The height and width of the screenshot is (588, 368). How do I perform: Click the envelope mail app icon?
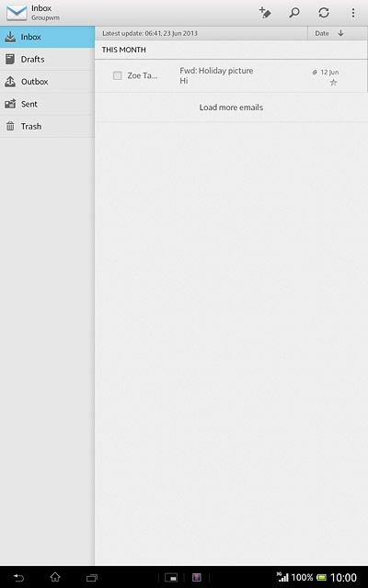pyautogui.click(x=17, y=13)
